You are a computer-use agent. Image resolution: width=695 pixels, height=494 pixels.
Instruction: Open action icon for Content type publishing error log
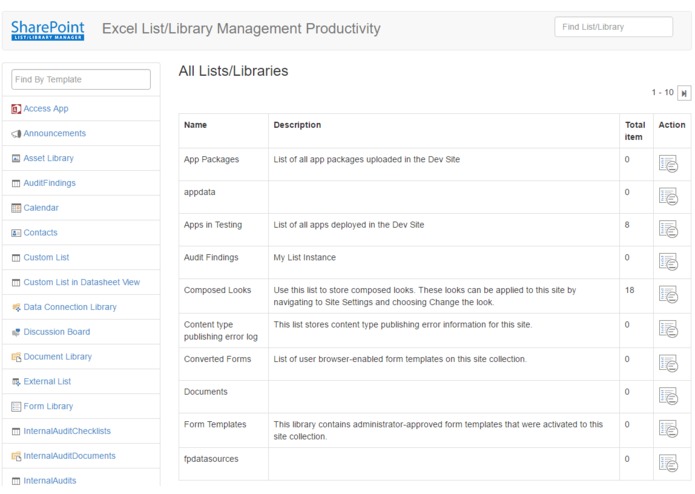click(x=668, y=329)
